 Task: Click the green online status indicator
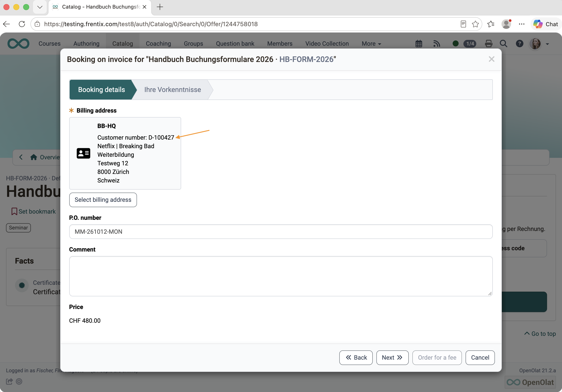pos(455,44)
